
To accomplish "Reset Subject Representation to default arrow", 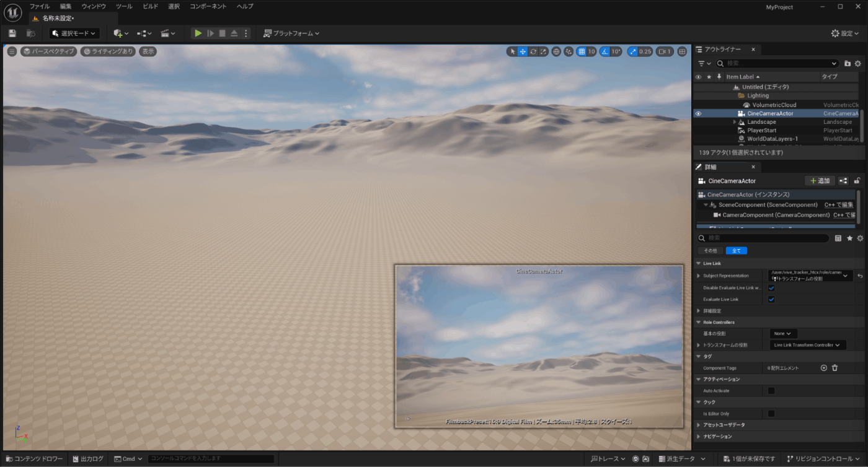I will [x=861, y=276].
